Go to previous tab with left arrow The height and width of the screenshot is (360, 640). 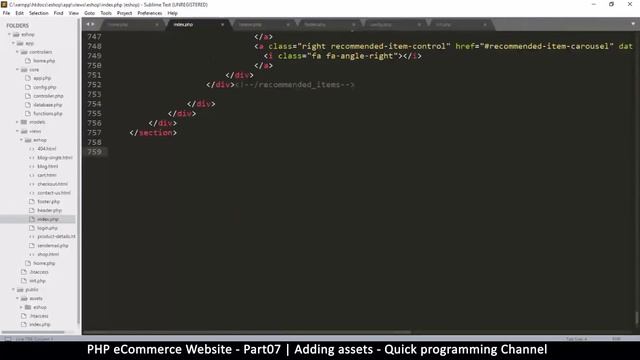87,24
